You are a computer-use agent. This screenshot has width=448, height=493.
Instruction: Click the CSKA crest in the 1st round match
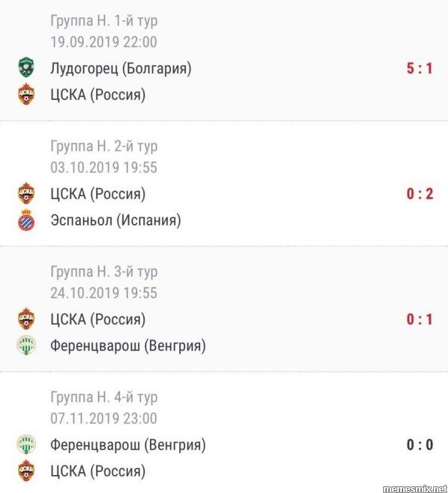coord(26,95)
